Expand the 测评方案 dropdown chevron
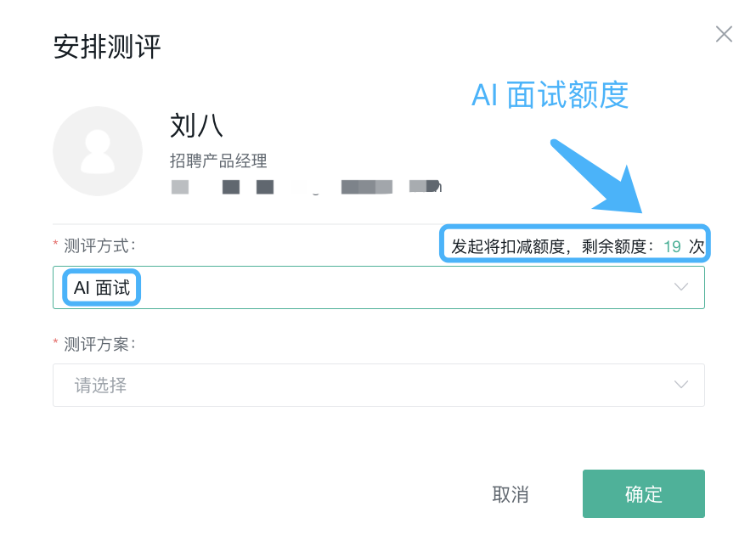The height and width of the screenshot is (535, 756). (x=680, y=385)
